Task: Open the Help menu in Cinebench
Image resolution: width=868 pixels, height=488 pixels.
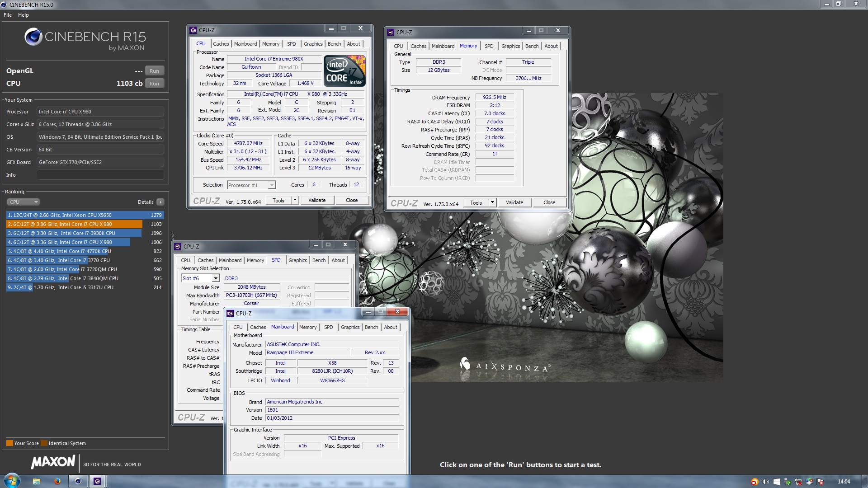Action: tap(24, 15)
